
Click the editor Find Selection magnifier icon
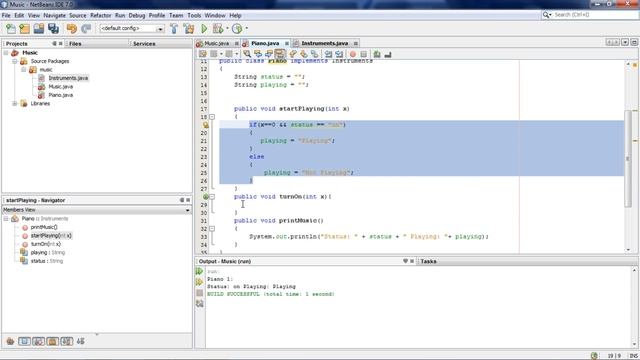(247, 54)
